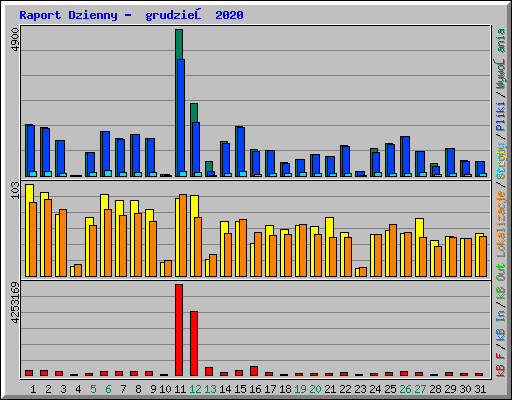Image resolution: width=512 pixels, height=400 pixels.
Task: Click the day label 24 on x-axis
Action: click(375, 389)
